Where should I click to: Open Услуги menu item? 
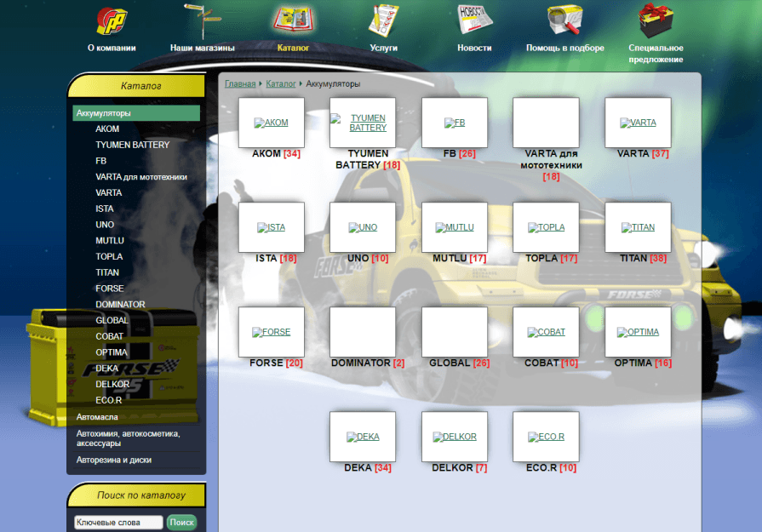tap(383, 48)
